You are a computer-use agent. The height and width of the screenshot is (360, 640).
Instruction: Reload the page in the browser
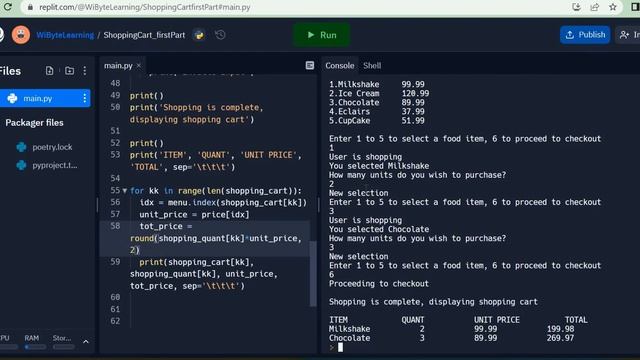pyautogui.click(x=7, y=7)
